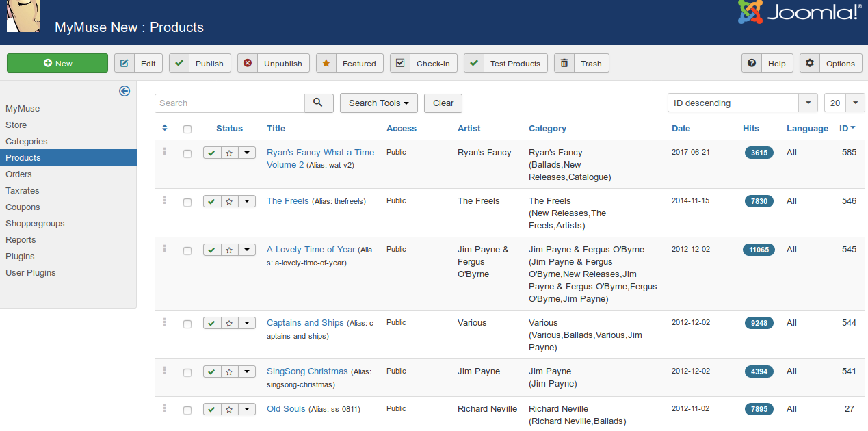Click the sort order arrows column icon
The height and width of the screenshot is (431, 868).
[x=165, y=128]
